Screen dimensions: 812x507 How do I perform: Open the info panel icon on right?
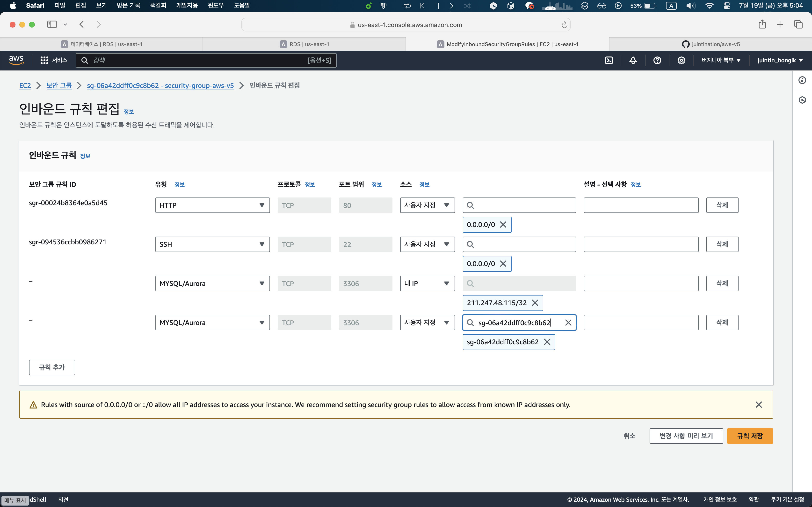point(802,80)
